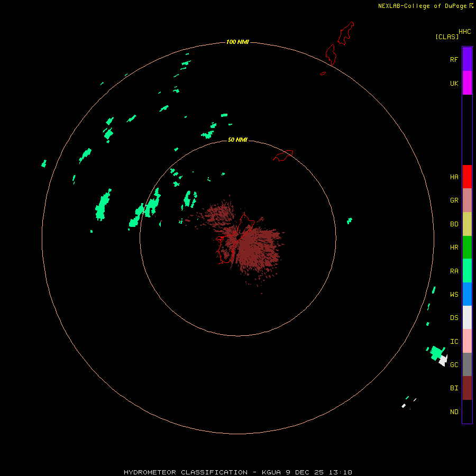Click the 'GC' legend label
This screenshot has width=476, height=476.
(454, 364)
